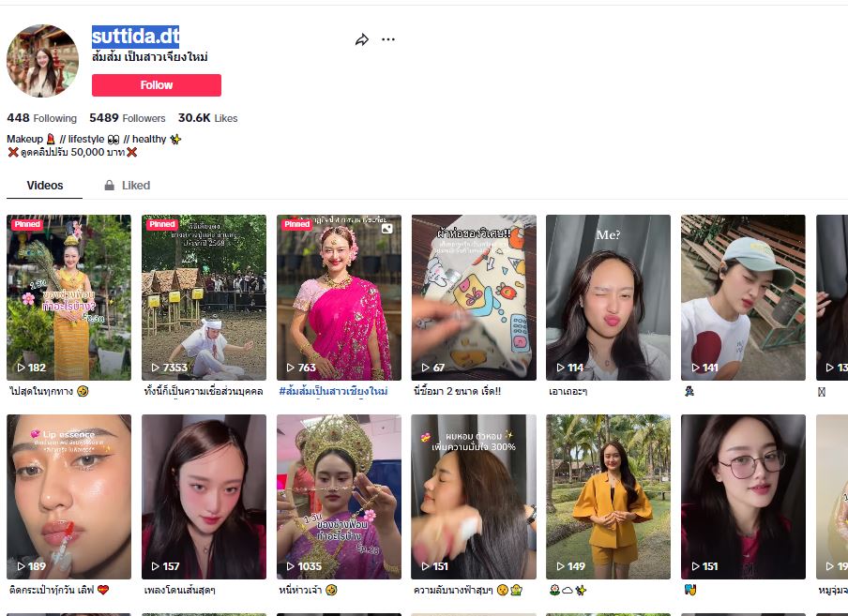Open the pinned video of person kneeling in white
The width and height of the screenshot is (848, 616).
(204, 297)
